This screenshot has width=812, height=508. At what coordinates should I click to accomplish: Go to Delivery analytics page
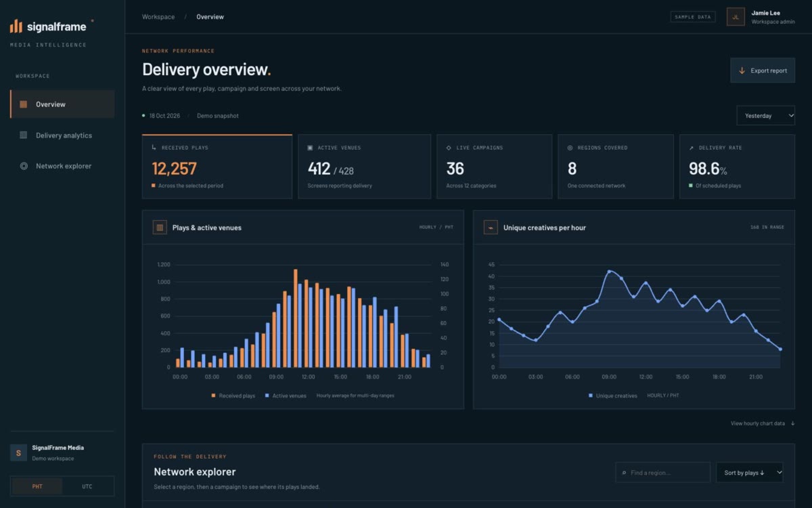click(x=62, y=135)
